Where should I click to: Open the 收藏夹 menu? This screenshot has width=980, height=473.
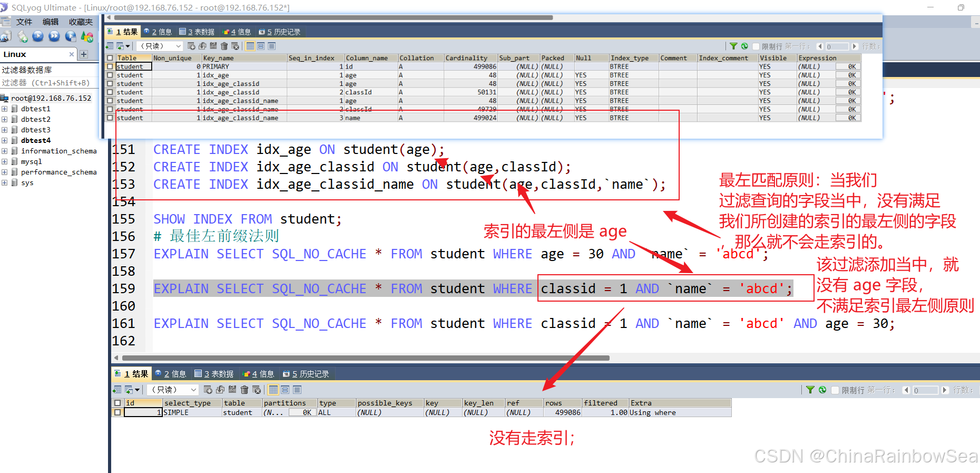click(81, 22)
